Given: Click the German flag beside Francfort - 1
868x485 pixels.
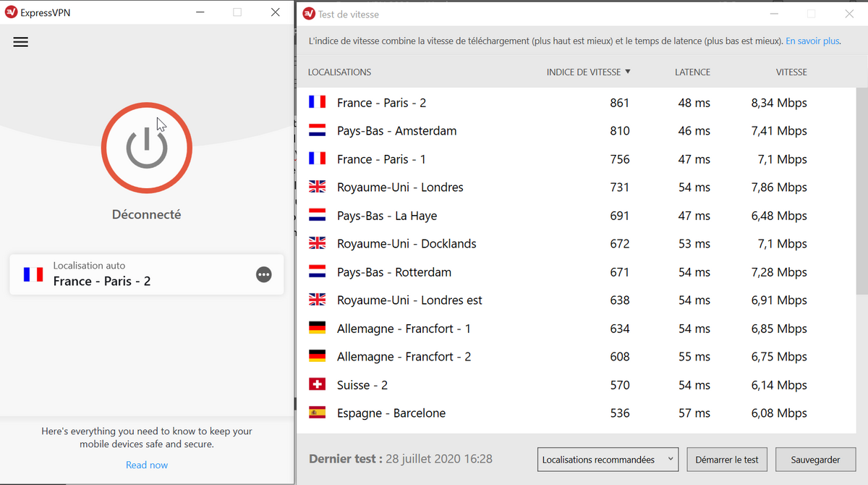Looking at the screenshot, I should pos(317,329).
